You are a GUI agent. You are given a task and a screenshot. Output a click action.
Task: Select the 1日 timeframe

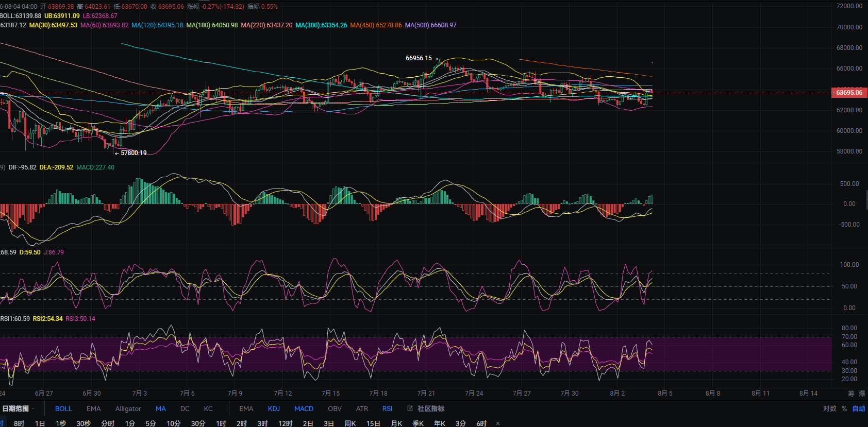40,423
